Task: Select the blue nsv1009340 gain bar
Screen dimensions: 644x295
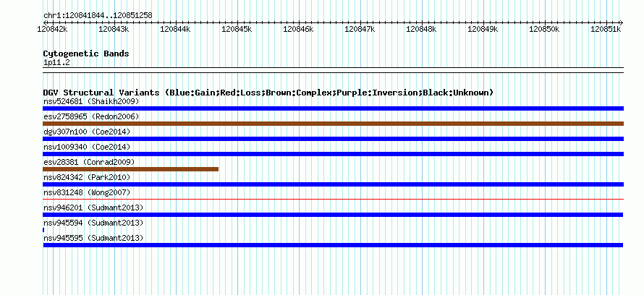Action: 333,154
